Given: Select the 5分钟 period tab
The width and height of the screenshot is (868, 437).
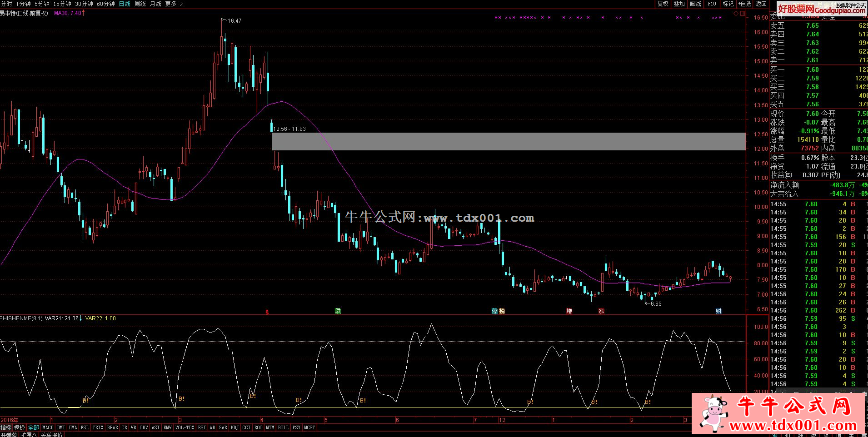Looking at the screenshot, I should [x=42, y=4].
